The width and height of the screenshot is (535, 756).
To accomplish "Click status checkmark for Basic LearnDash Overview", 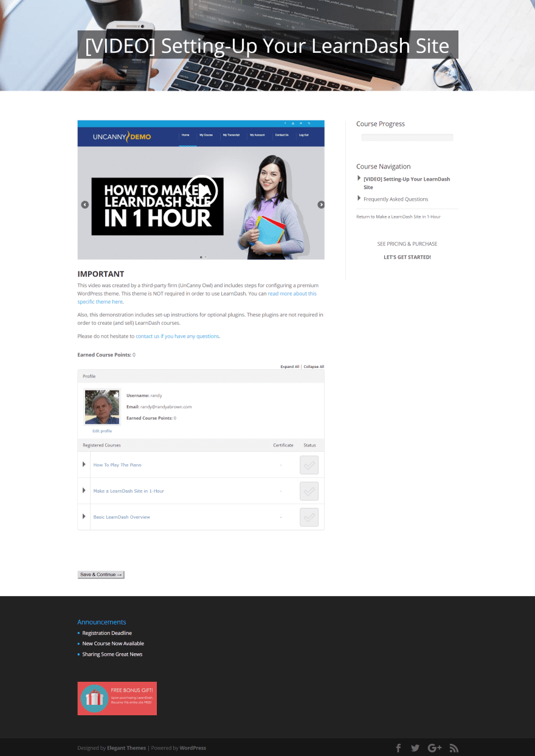I will (309, 517).
